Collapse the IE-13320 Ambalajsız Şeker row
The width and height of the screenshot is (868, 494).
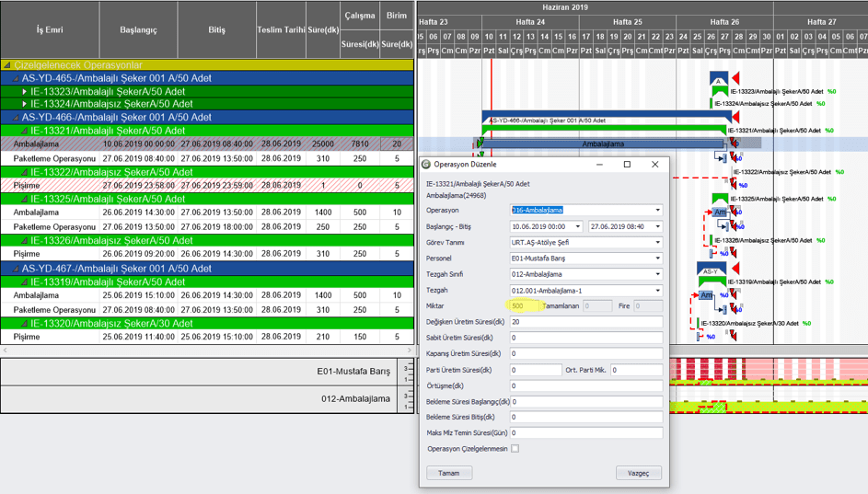(x=24, y=324)
